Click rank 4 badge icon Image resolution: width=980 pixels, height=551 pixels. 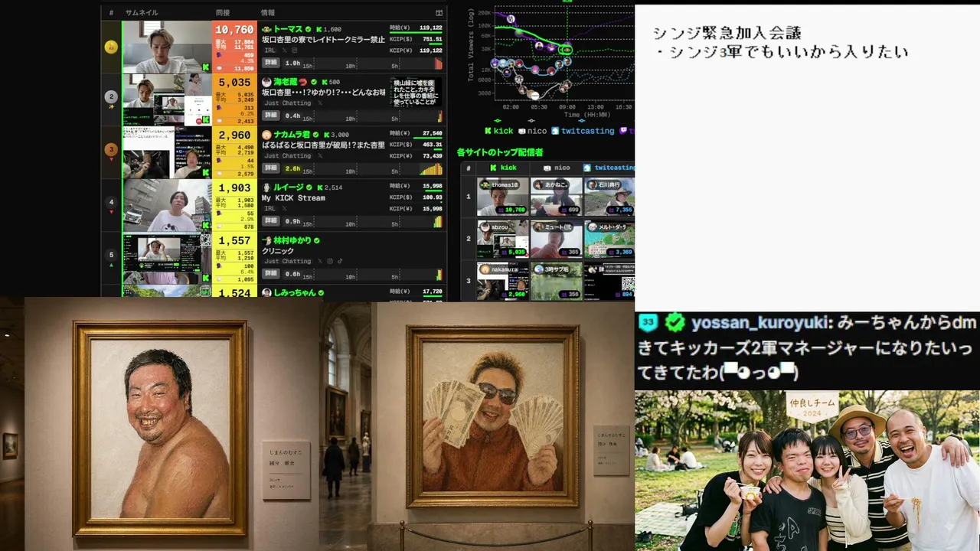point(111,203)
